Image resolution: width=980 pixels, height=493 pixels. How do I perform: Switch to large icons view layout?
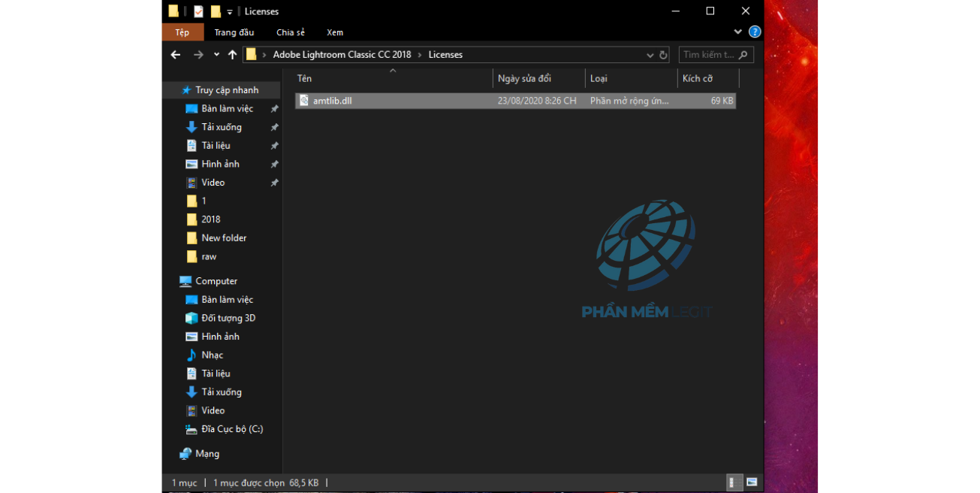752,482
